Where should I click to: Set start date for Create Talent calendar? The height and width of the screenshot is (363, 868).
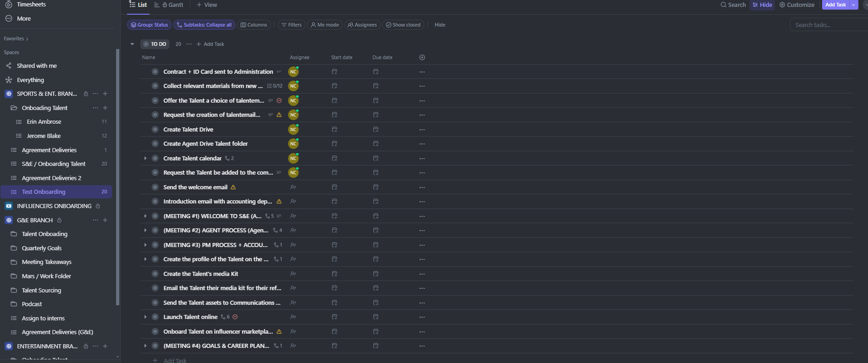coord(334,158)
